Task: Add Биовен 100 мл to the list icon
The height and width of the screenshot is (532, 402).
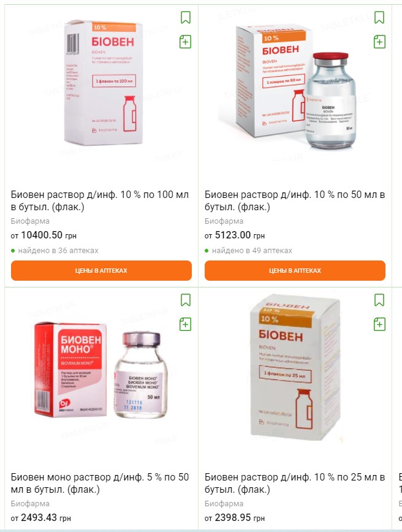Action: coord(185,42)
